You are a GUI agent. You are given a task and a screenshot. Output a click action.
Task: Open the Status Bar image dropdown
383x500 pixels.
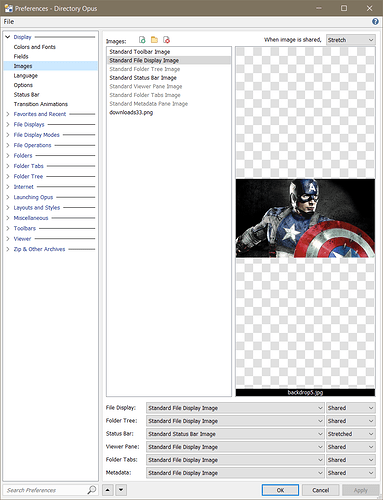pos(235,434)
